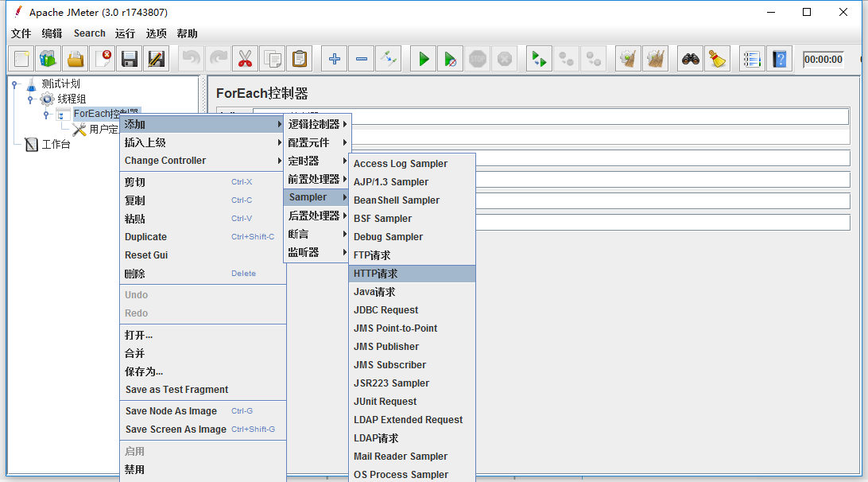This screenshot has height=482, width=868.
Task: Open the Function helper list icon
Action: point(752,59)
